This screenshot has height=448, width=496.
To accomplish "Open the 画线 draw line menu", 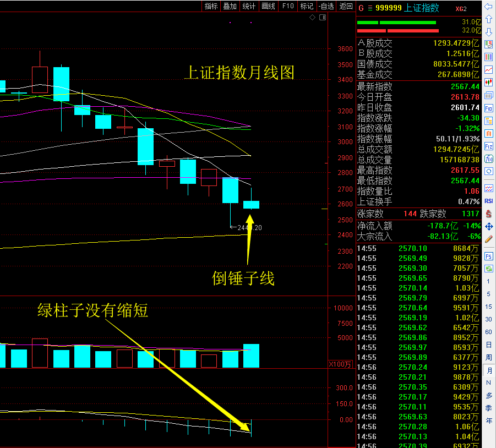I will (268, 7).
